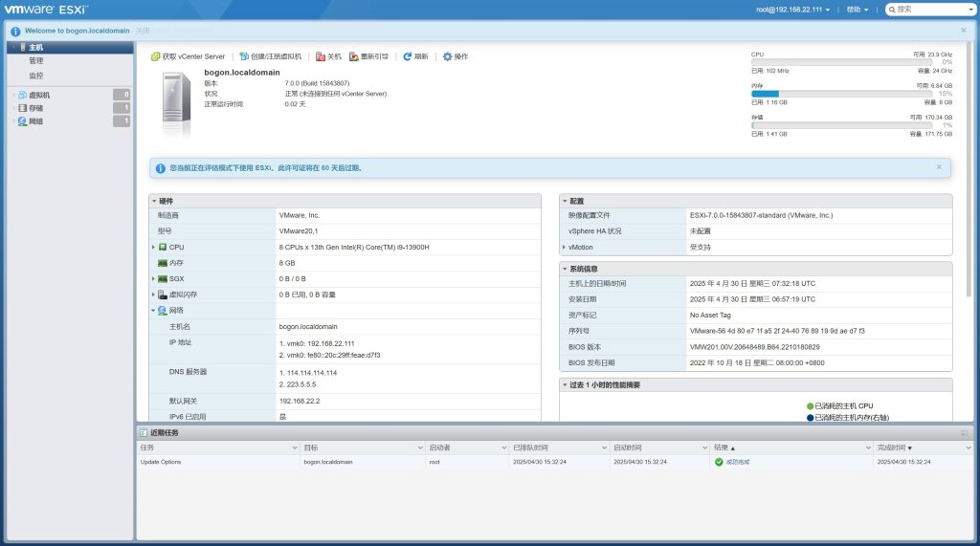
Task: Click the Update Options task row
Action: coord(554,462)
